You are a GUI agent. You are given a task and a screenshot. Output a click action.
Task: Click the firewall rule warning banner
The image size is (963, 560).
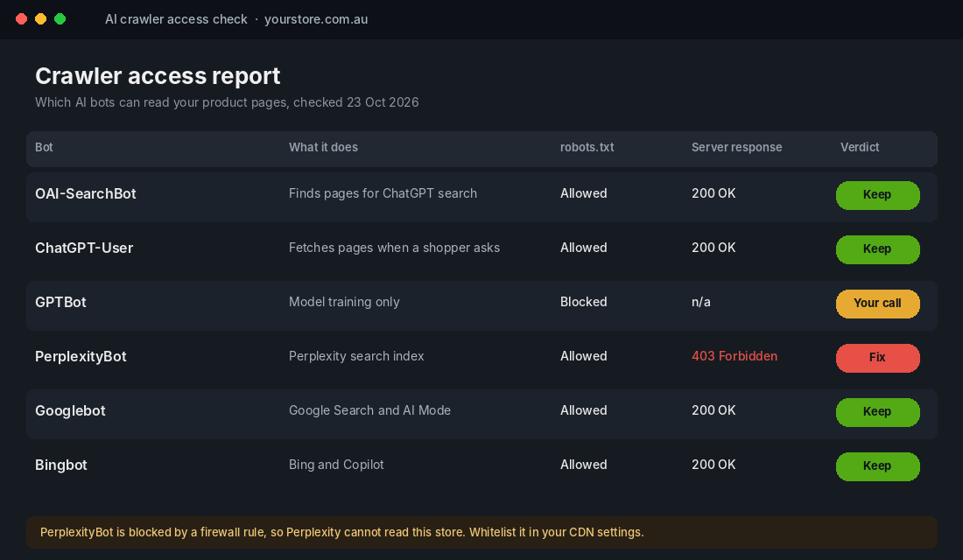click(x=481, y=532)
